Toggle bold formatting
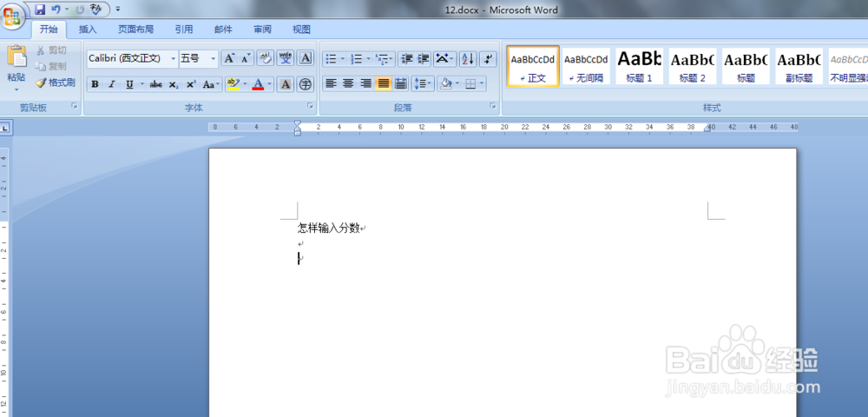 coord(95,84)
